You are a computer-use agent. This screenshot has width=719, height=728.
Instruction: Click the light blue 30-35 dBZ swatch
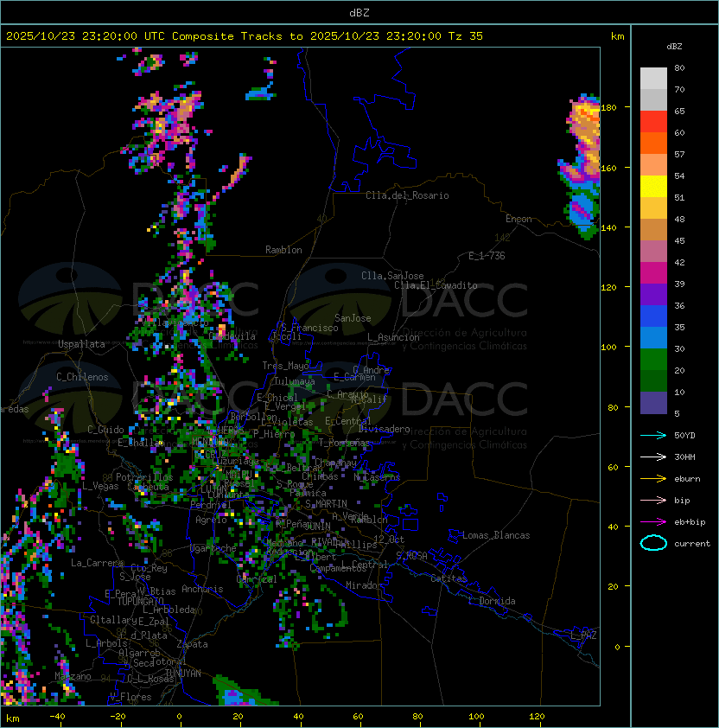pos(653,338)
